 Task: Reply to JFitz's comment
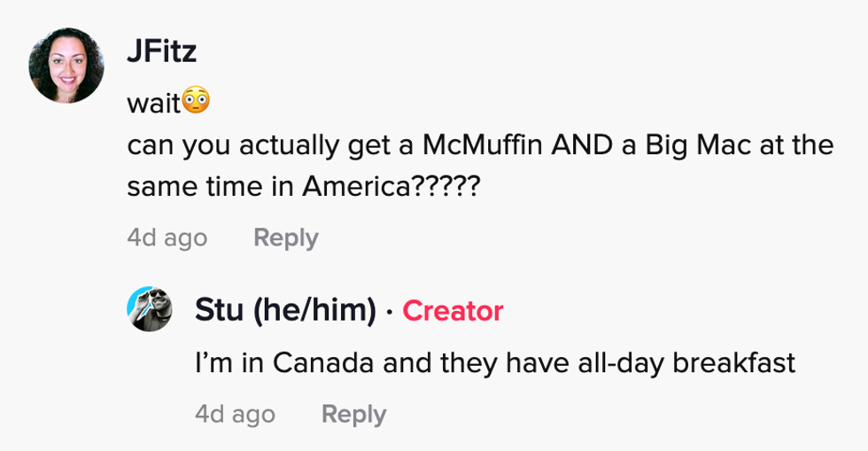point(285,238)
